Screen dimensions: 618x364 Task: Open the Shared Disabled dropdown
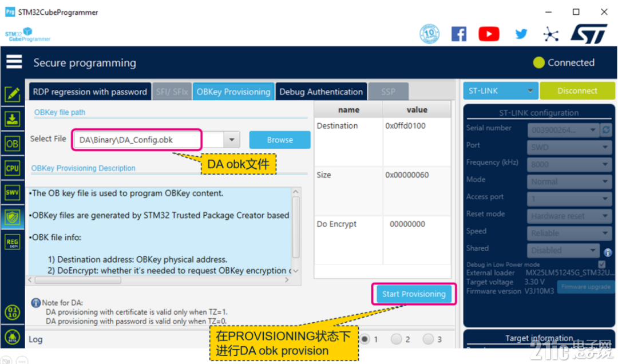click(x=564, y=250)
